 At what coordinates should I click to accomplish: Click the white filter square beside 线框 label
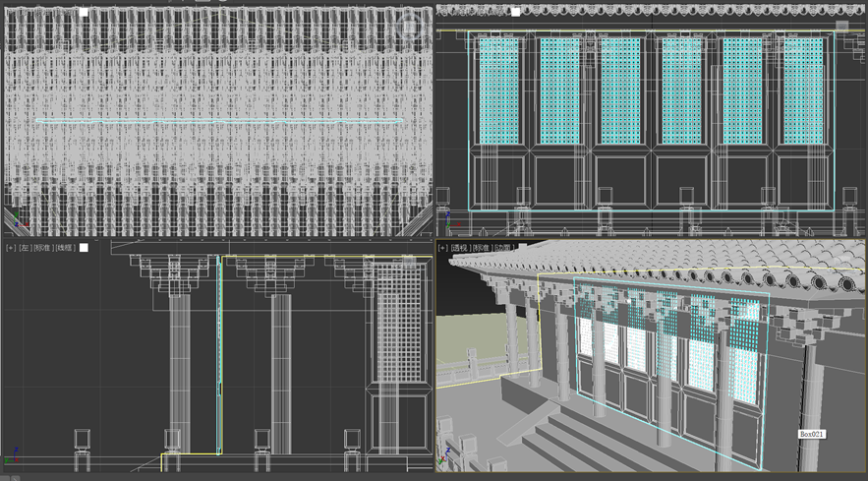[x=84, y=248]
